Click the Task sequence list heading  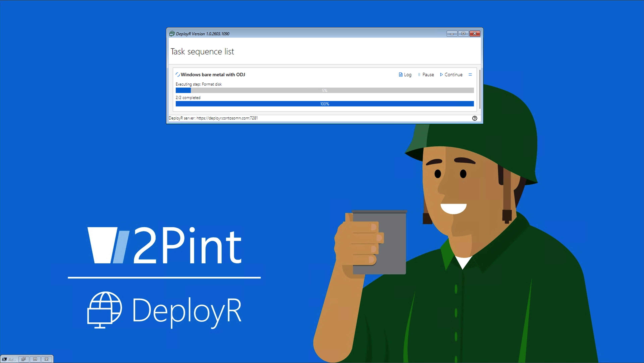point(202,51)
